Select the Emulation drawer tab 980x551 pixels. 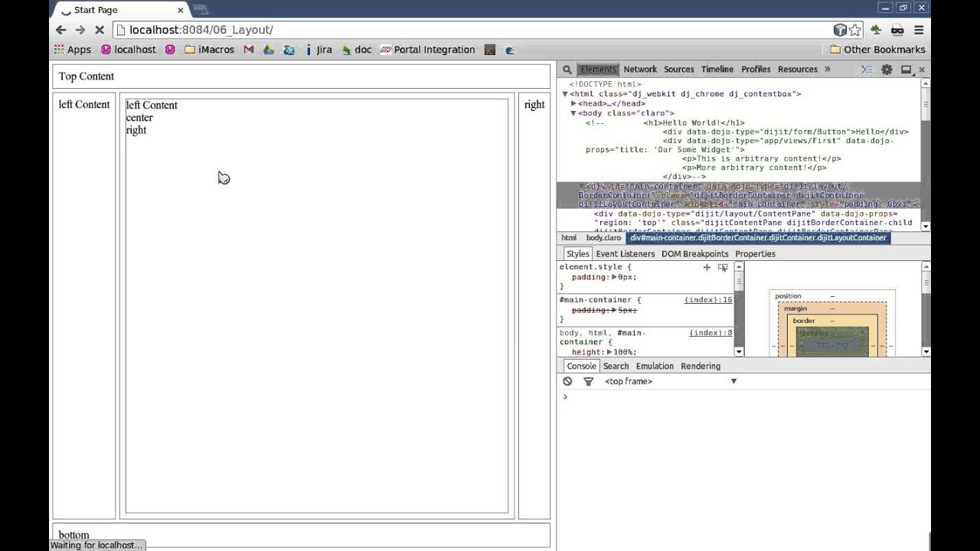click(x=655, y=367)
